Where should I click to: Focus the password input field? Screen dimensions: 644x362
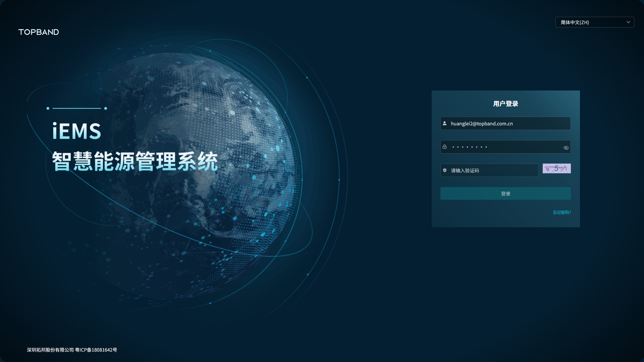pyautogui.click(x=503, y=147)
